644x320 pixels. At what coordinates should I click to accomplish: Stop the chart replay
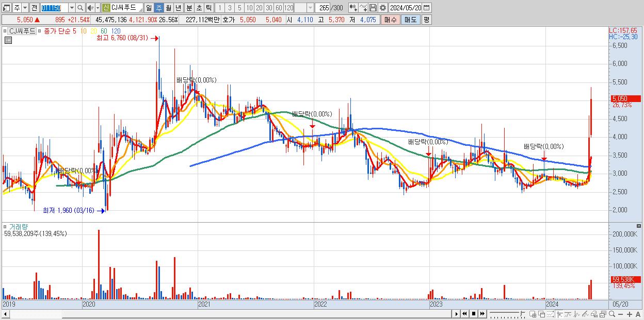pos(473,314)
